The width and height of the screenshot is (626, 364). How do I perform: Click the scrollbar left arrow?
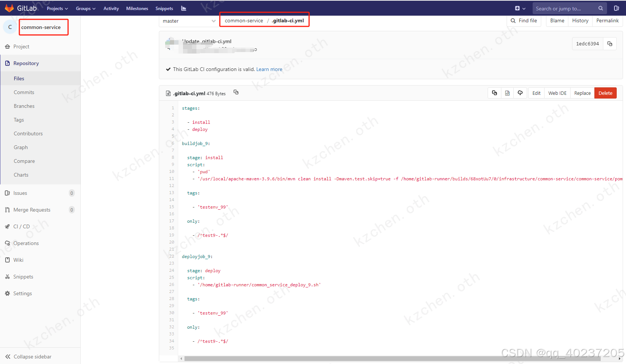(181, 358)
